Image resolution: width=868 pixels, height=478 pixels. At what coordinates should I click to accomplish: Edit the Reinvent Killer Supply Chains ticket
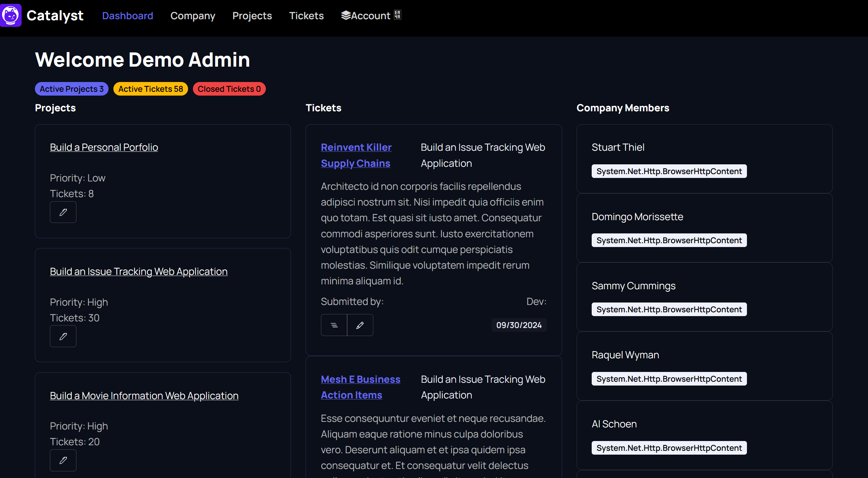[360, 325]
